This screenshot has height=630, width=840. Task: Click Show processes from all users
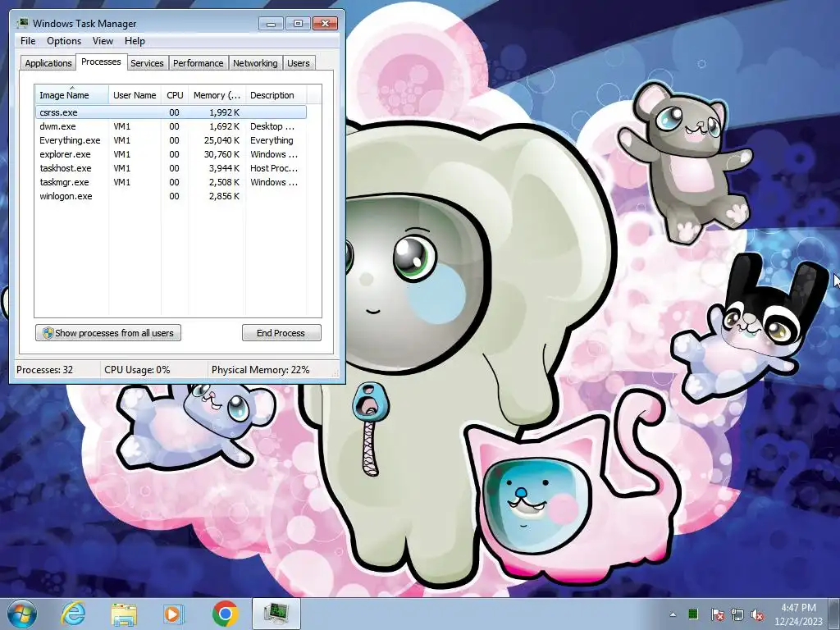(x=108, y=333)
